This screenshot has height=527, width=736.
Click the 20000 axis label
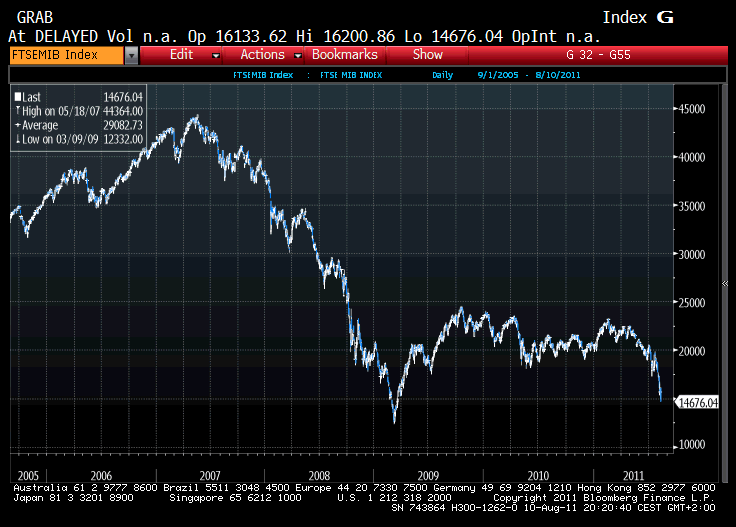coord(691,351)
